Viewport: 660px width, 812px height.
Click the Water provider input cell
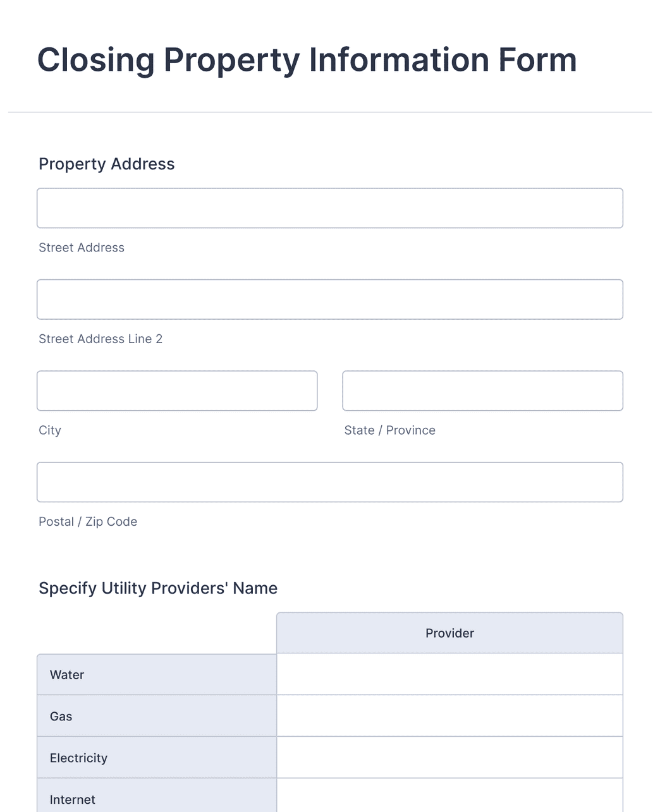(x=449, y=674)
